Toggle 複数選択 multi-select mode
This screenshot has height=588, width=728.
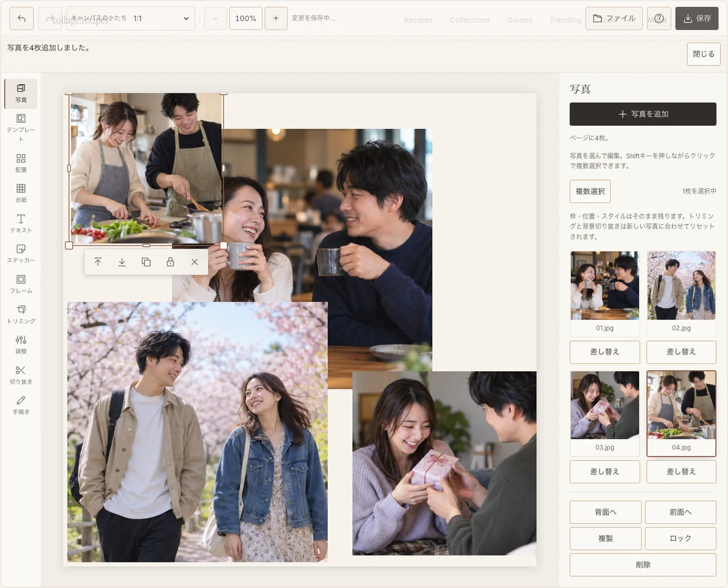tap(590, 191)
